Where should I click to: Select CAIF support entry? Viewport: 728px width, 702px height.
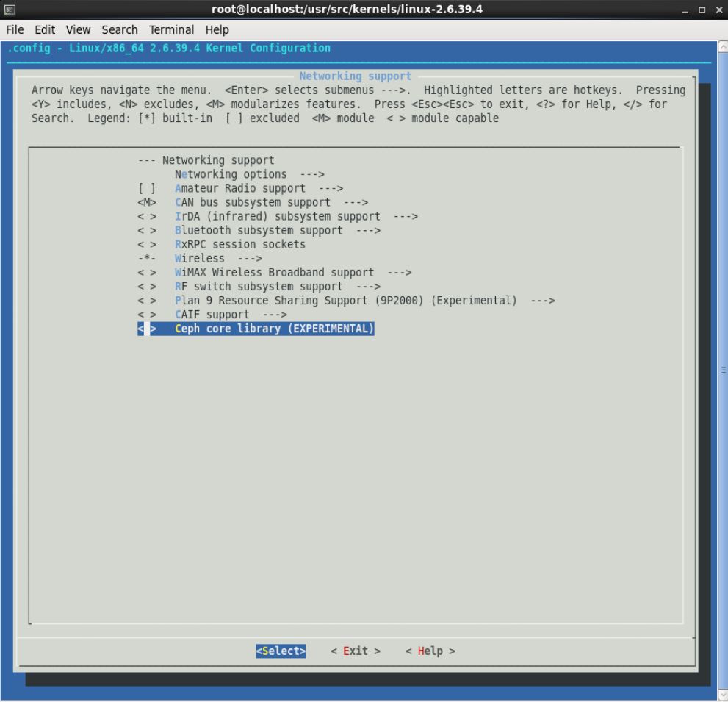point(212,315)
